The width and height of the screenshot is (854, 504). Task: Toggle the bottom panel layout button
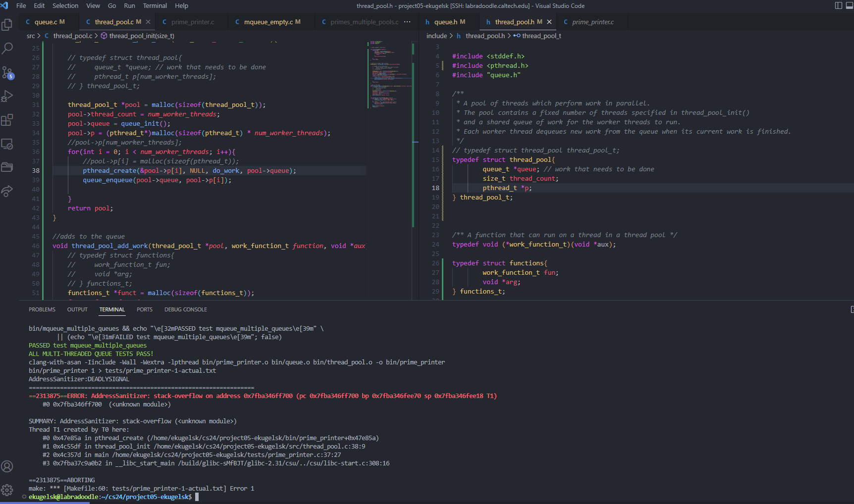[850, 6]
